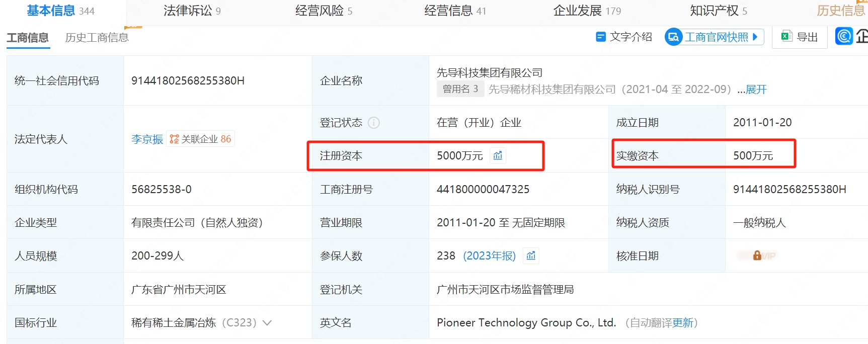Click the 曾用名 3 badge
This screenshot has width=868, height=344.
(460, 89)
